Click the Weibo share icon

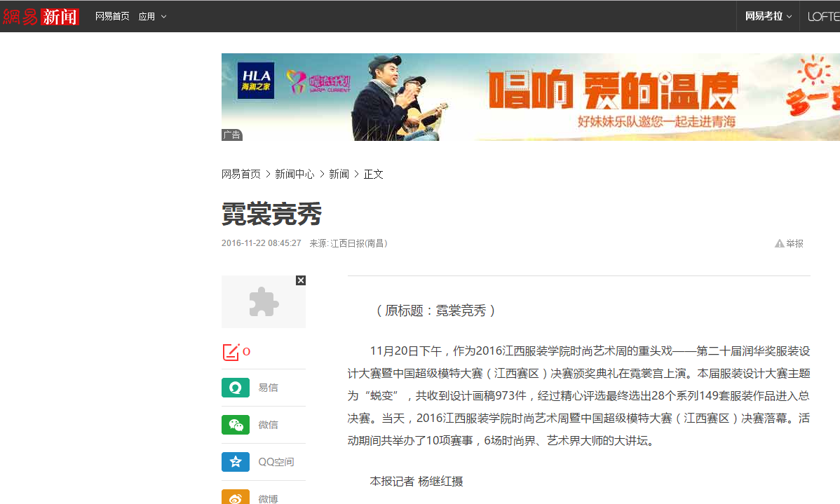pos(236,498)
